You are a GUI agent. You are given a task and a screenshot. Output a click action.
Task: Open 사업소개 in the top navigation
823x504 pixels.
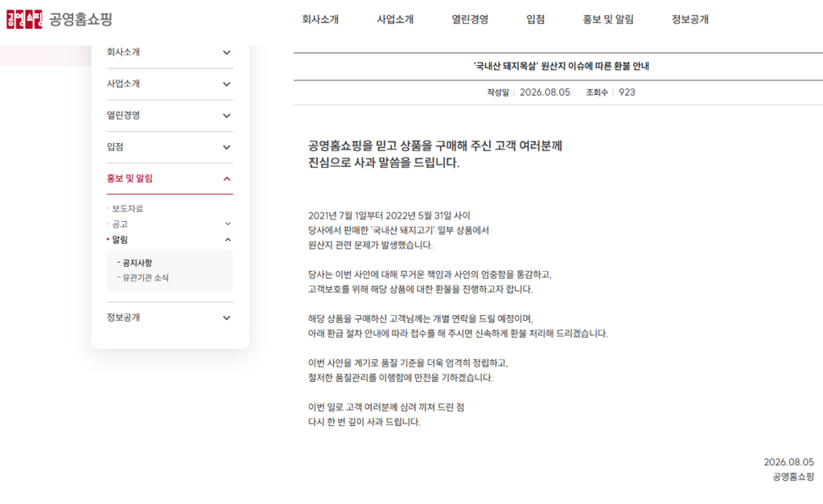(x=395, y=19)
